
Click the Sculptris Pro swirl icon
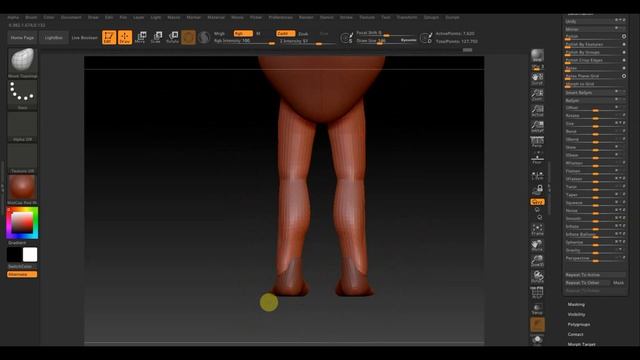(x=204, y=37)
